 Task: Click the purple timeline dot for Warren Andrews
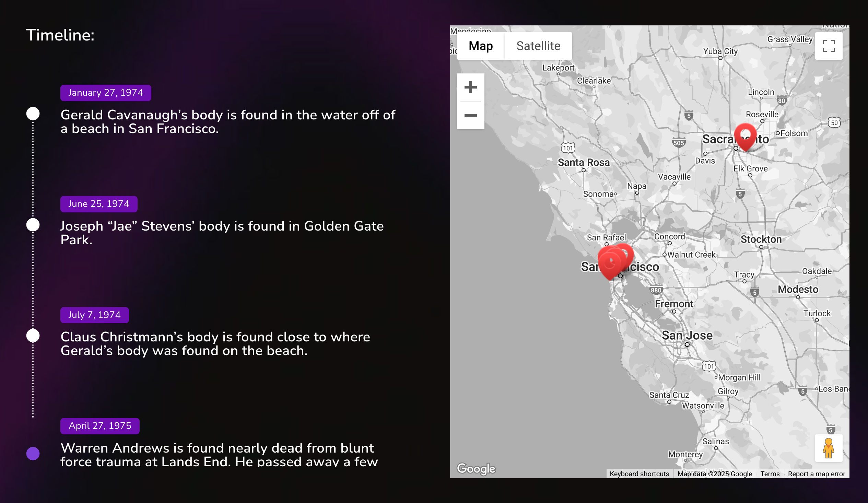[33, 454]
